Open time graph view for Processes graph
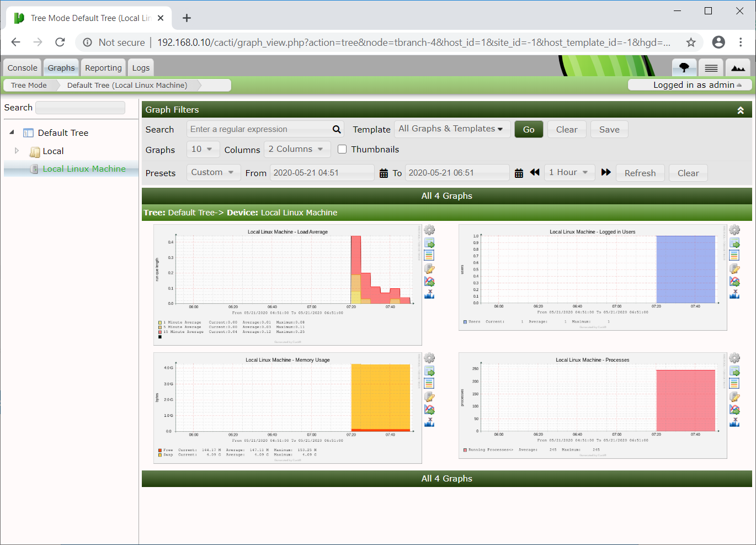 [x=734, y=383]
